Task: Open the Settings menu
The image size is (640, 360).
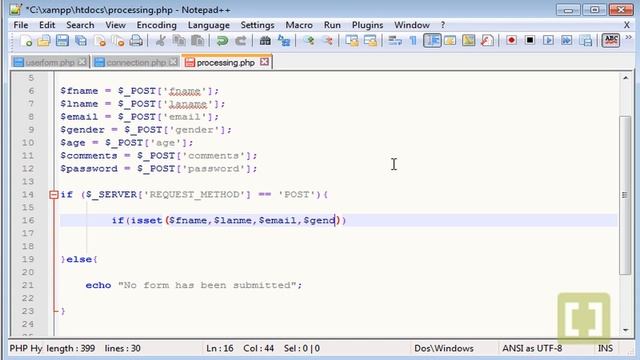Action: tap(257, 25)
